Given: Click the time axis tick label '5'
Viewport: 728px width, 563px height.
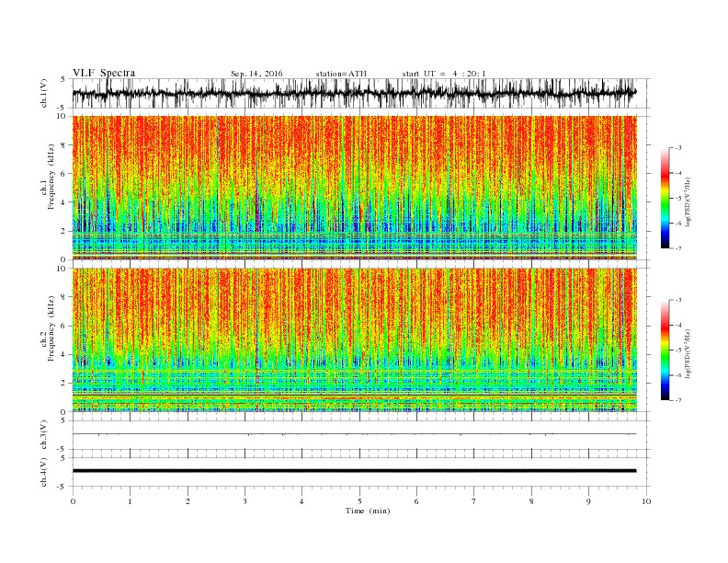Looking at the screenshot, I should [359, 501].
